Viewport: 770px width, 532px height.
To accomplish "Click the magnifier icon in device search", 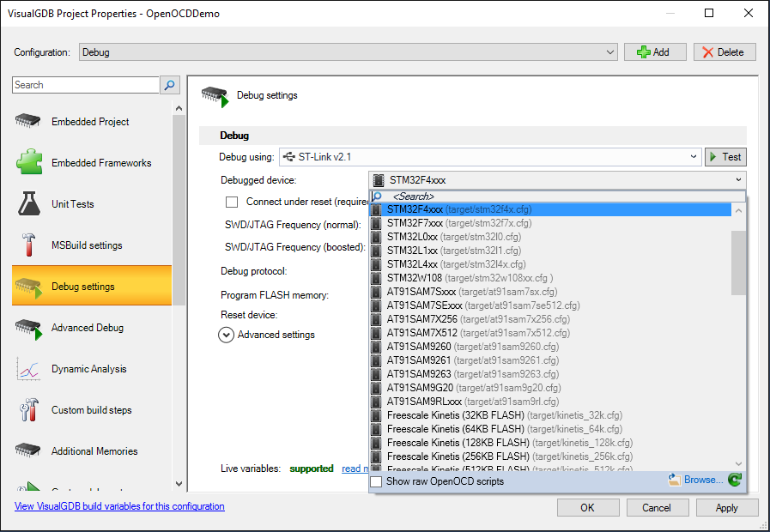I will point(377,196).
